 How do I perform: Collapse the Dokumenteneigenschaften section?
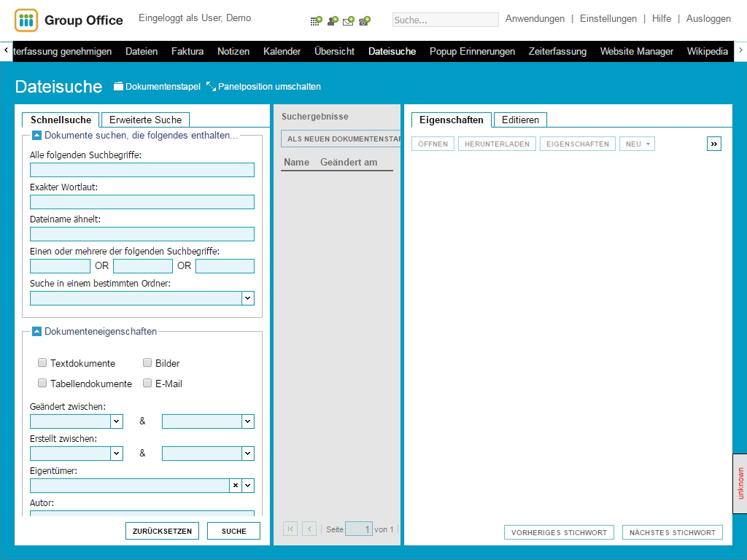click(36, 331)
